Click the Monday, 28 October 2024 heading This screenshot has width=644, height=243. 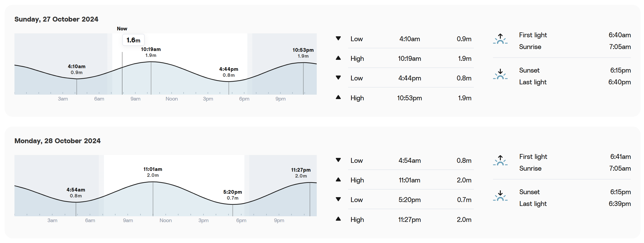pos(58,141)
